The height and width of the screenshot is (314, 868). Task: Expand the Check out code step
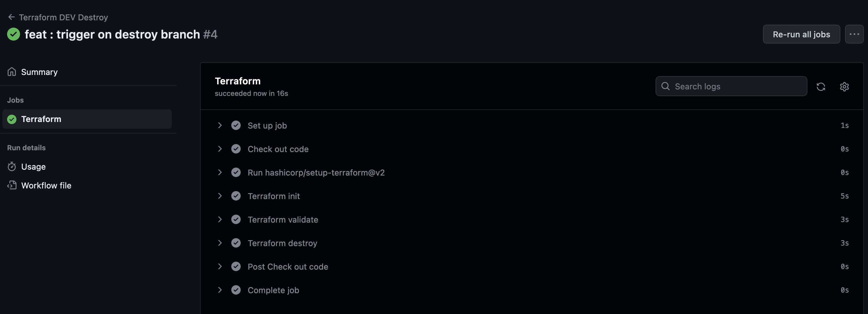[x=220, y=149]
